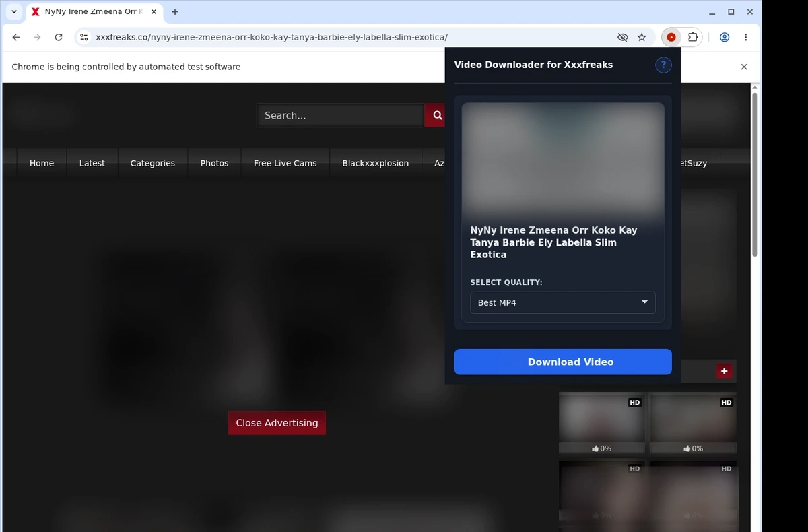Focus the Search... input field
The height and width of the screenshot is (532, 808).
(x=340, y=115)
